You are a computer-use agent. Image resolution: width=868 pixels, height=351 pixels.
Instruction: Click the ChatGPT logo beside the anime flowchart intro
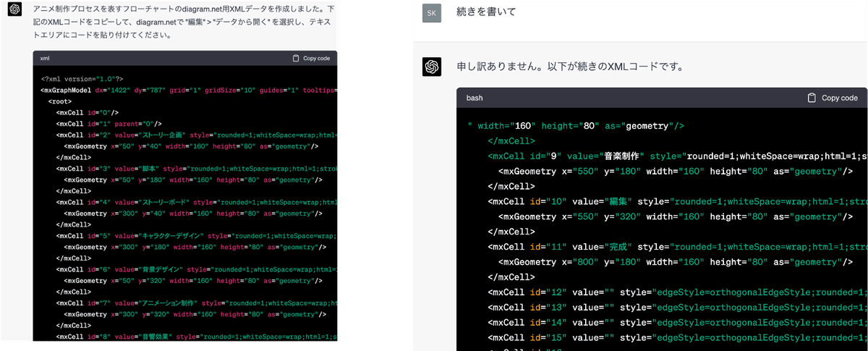point(14,10)
